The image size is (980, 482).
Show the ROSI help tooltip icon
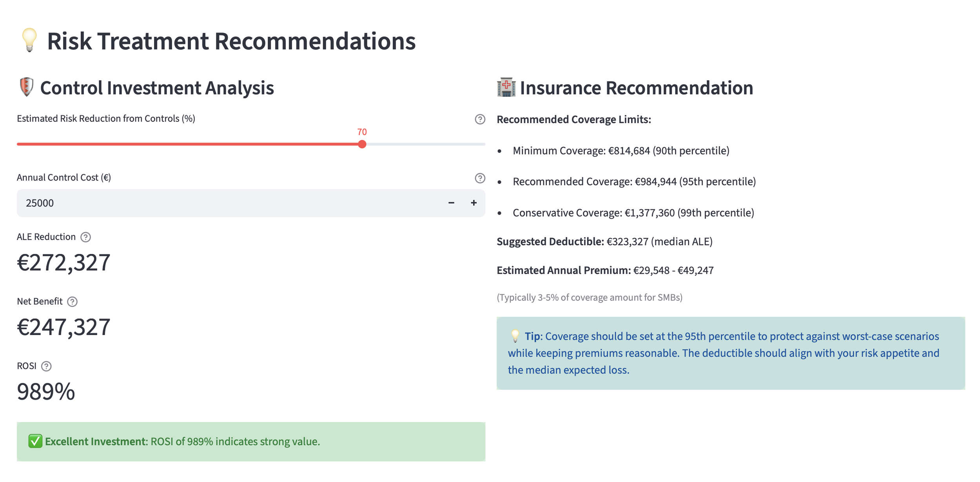46,366
